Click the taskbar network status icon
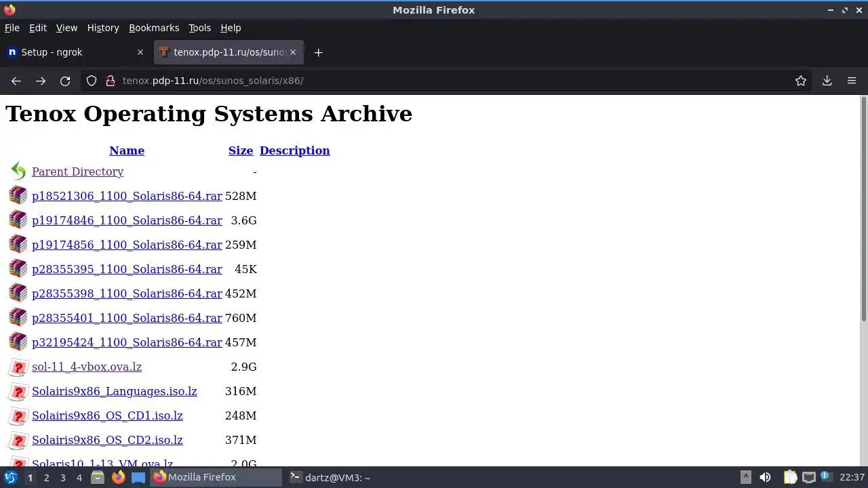The height and width of the screenshot is (488, 868). point(808,477)
